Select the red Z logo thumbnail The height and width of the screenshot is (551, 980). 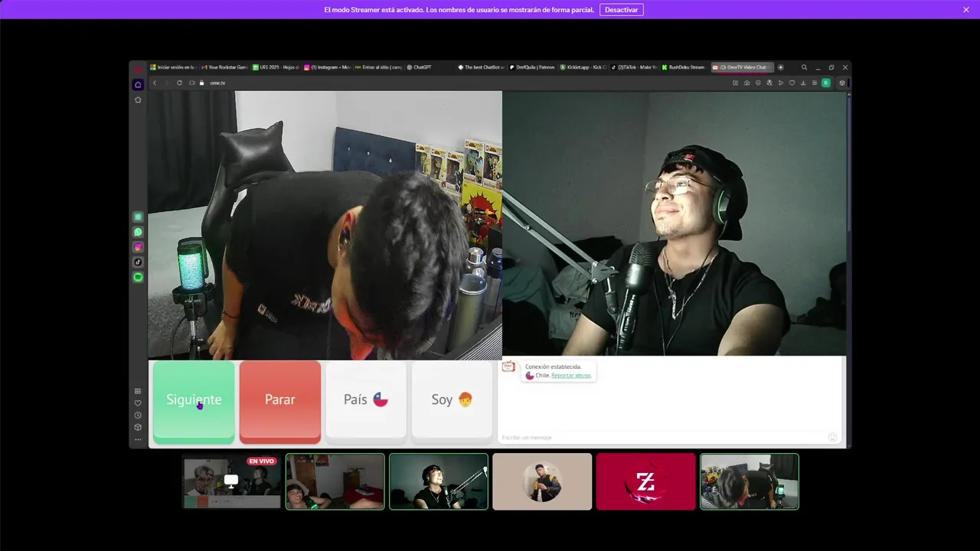point(645,481)
